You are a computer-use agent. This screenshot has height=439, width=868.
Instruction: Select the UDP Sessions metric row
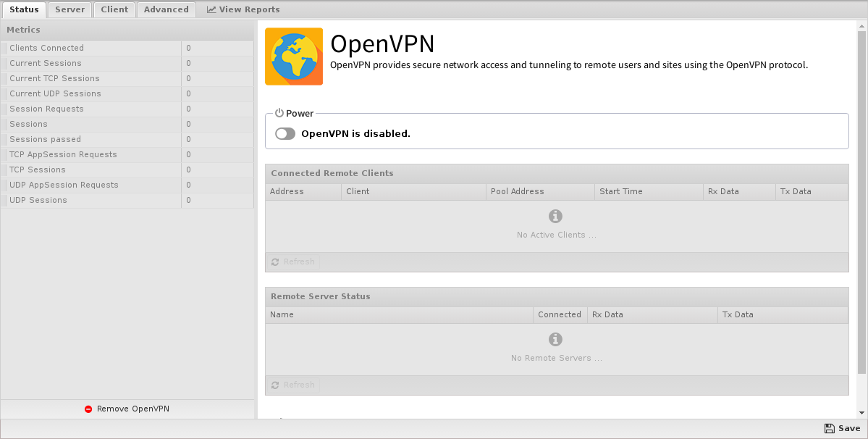[127, 201]
